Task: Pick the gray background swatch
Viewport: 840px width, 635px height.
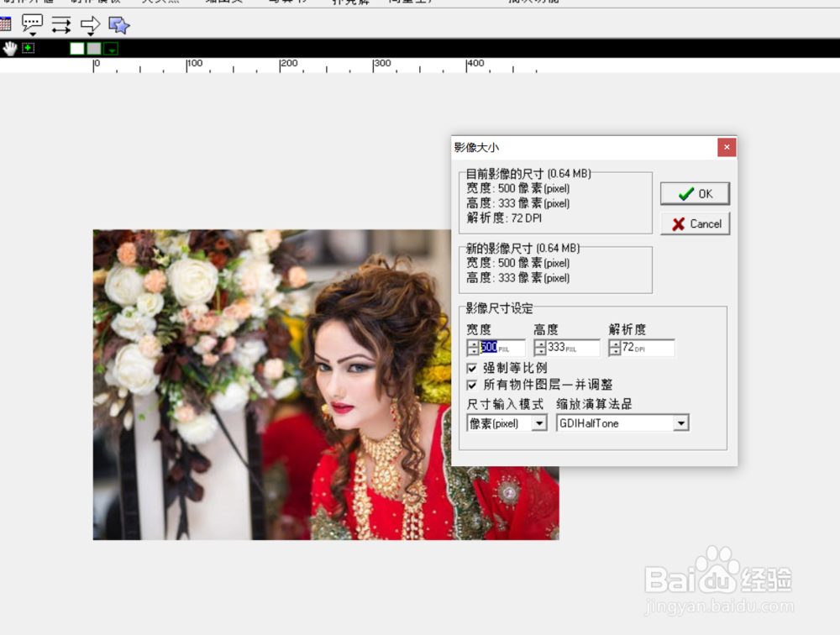Action: (94, 49)
